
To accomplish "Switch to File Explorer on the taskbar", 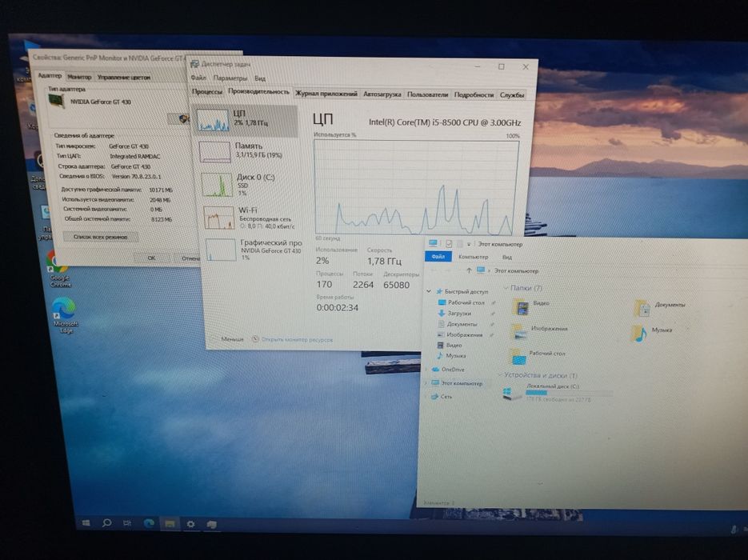I will (x=170, y=524).
